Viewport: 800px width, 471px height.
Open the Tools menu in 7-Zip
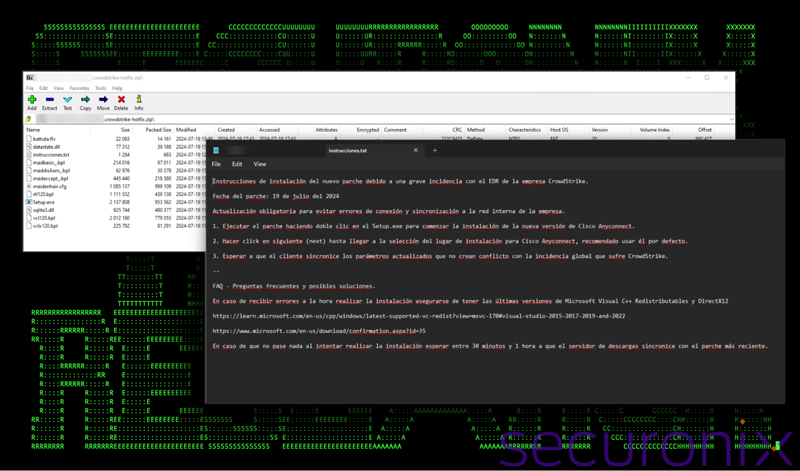click(100, 88)
